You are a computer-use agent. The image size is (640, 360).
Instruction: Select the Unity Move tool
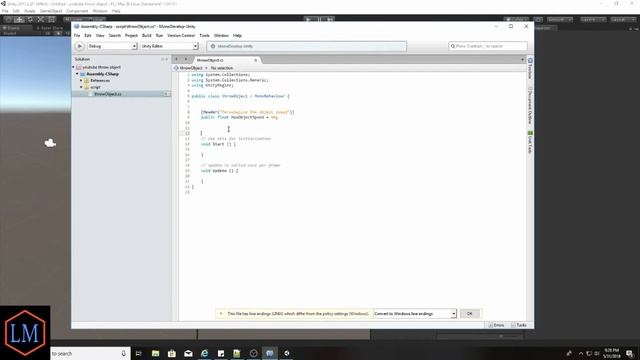[x=19, y=19]
